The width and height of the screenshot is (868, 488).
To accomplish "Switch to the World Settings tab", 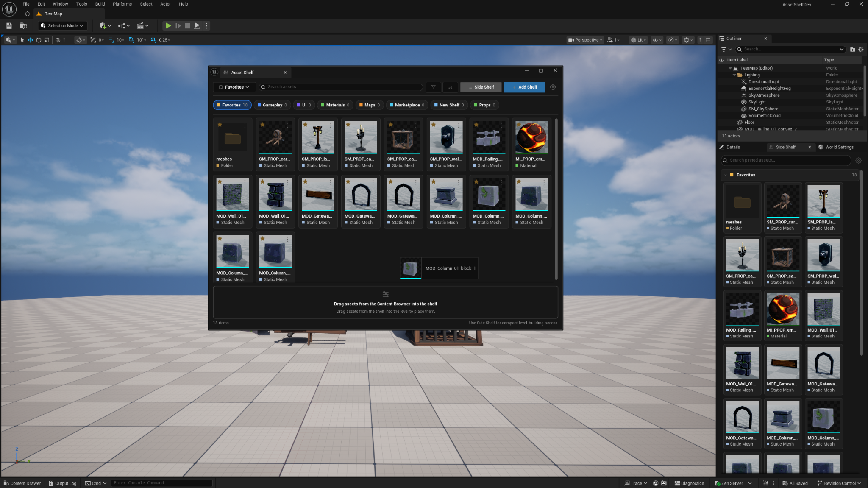I will [x=835, y=147].
